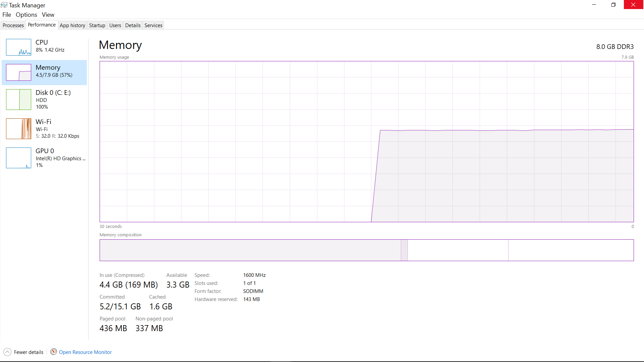Click the Non-paged pool value 337 MB

coord(149,328)
